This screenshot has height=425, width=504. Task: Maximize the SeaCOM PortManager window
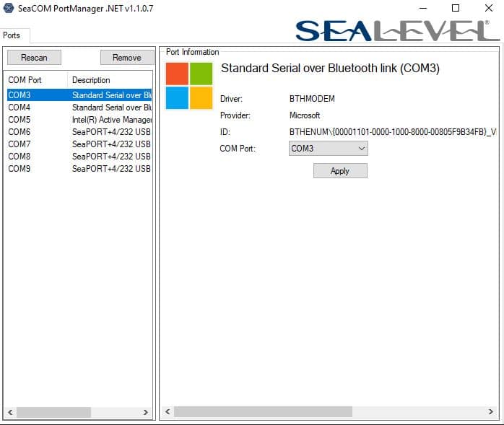coord(456,8)
